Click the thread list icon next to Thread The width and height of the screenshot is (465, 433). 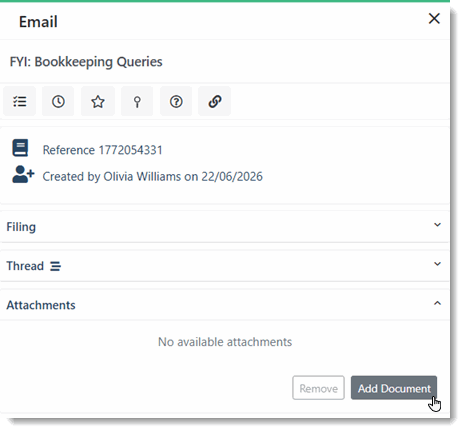coord(55,266)
